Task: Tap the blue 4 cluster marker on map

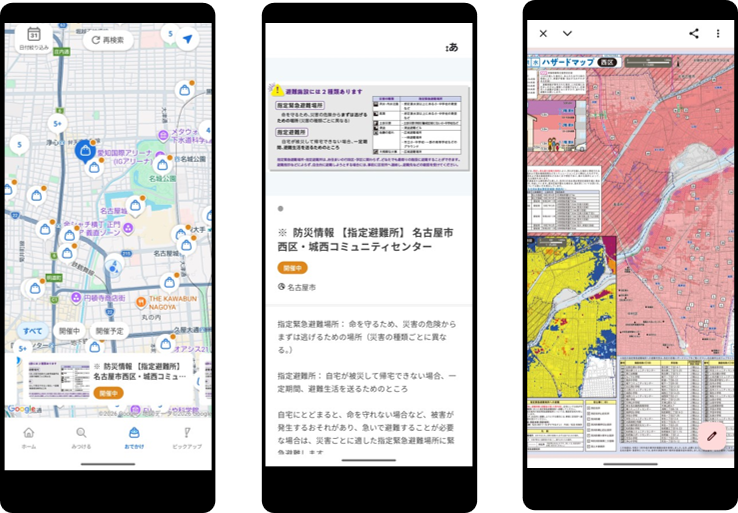Action: pyautogui.click(x=113, y=266)
